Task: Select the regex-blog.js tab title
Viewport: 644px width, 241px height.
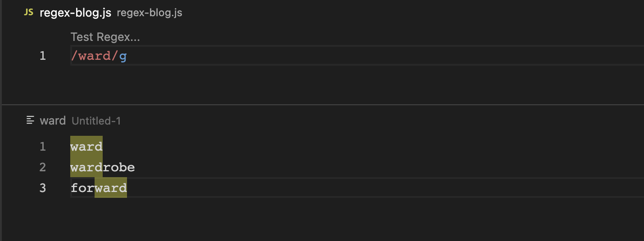Action: click(x=75, y=13)
